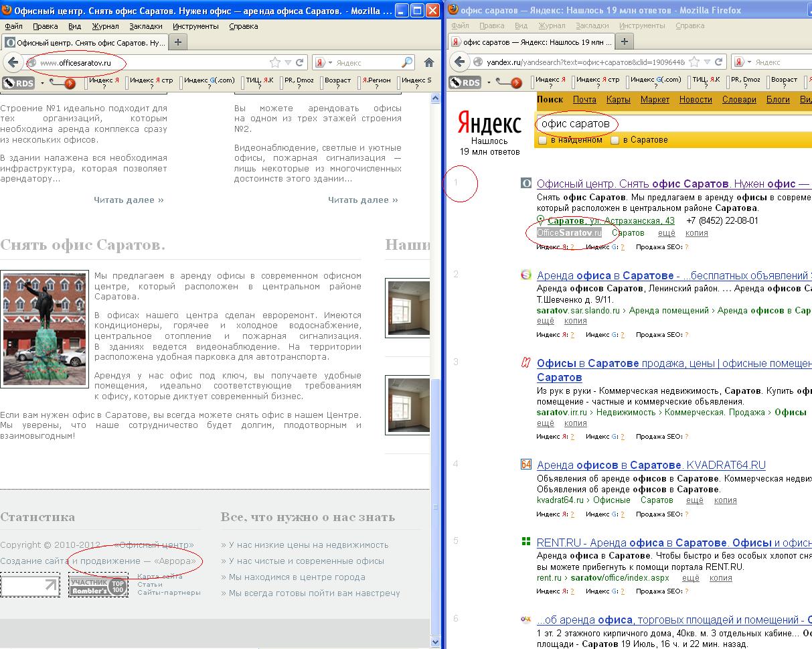Screen dimensions: 812x649
Task: Open a new tab in officesaratov window
Action: pyautogui.click(x=178, y=42)
